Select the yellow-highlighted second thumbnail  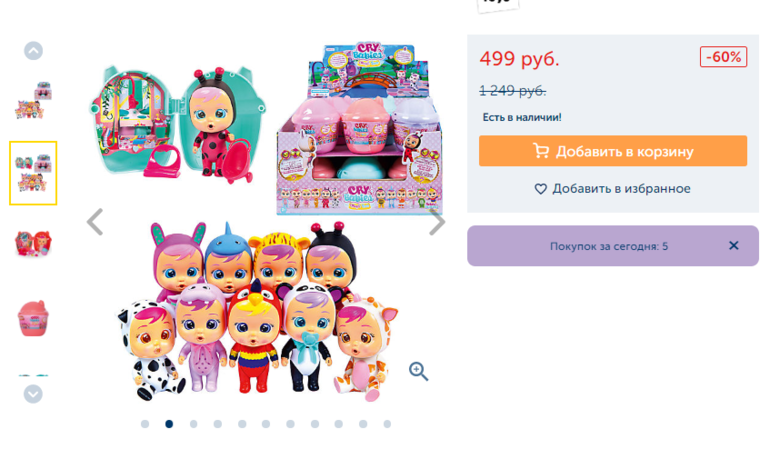click(33, 173)
